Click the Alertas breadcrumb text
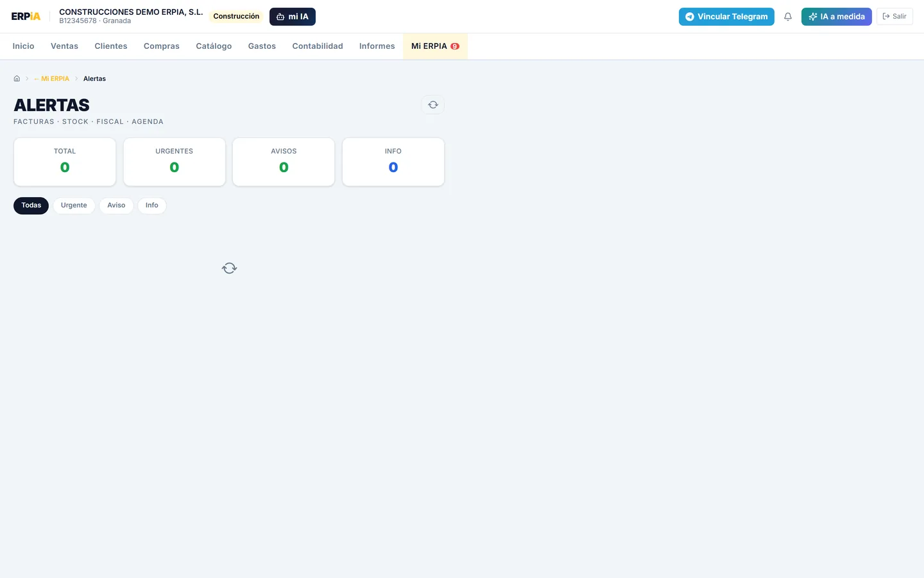The image size is (924, 578). click(94, 78)
